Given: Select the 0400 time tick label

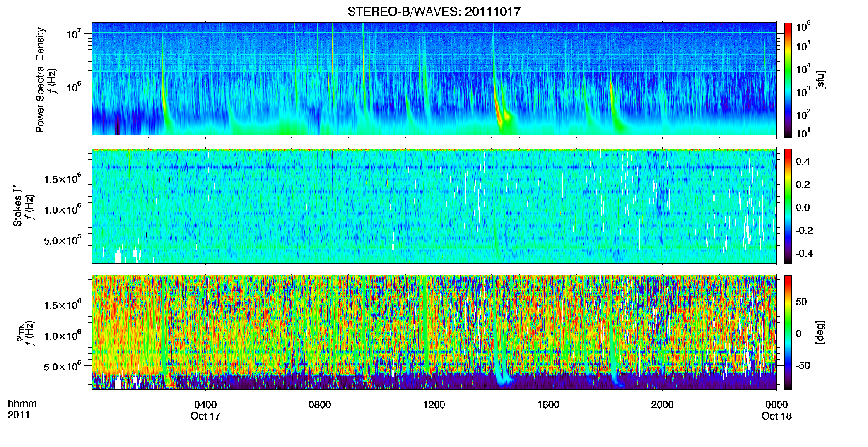Looking at the screenshot, I should click(205, 404).
